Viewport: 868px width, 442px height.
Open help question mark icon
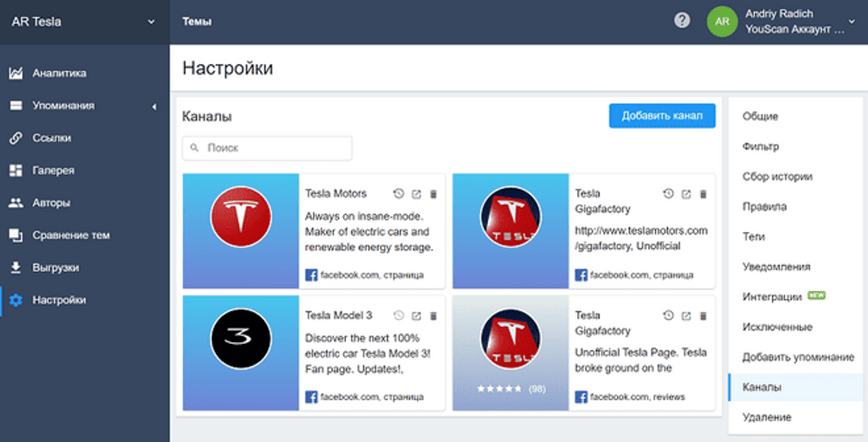pos(682,20)
